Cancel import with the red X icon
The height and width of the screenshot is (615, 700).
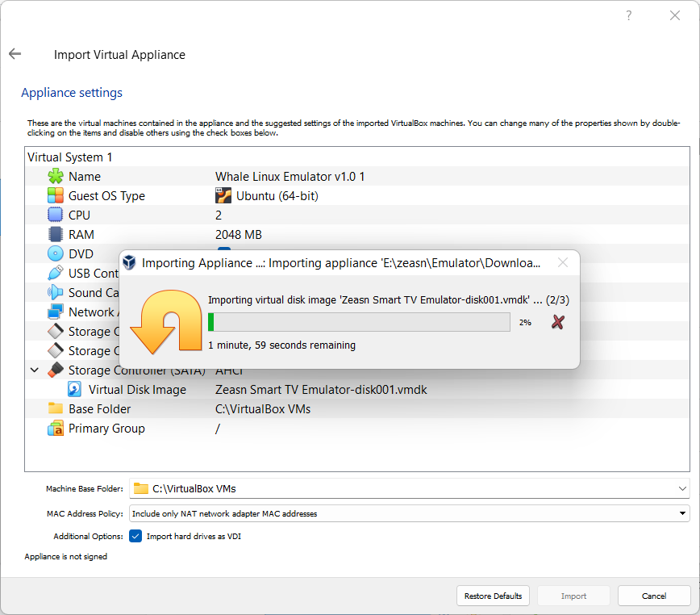tap(557, 322)
